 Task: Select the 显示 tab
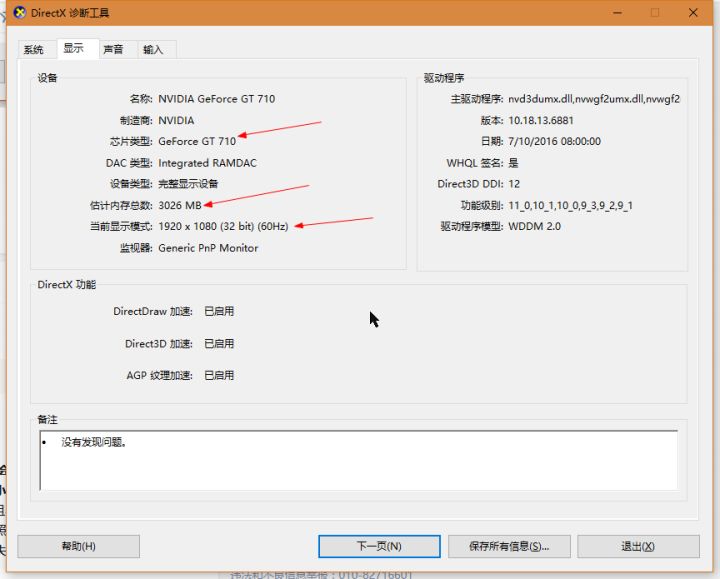pyautogui.click(x=73, y=49)
